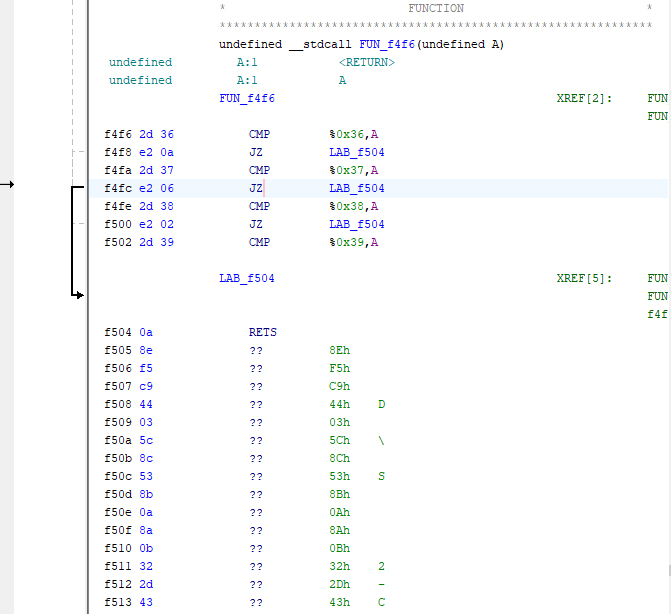Image resolution: width=671 pixels, height=614 pixels.
Task: Click the RETS instruction at address f504
Action: 262,332
